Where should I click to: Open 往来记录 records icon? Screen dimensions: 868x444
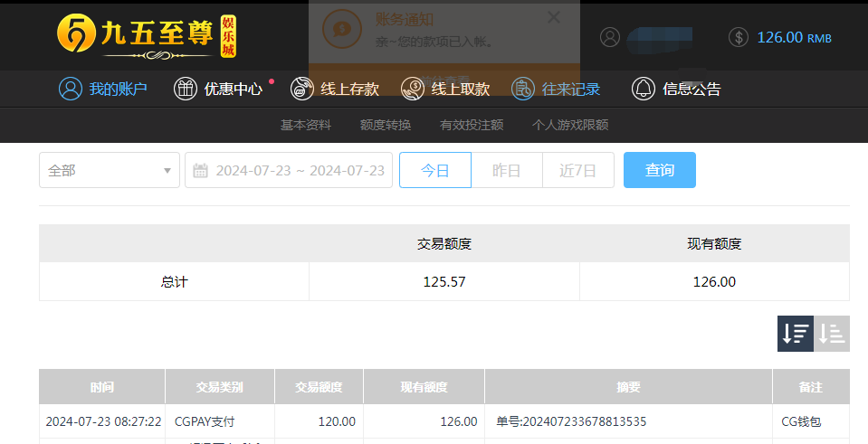(523, 89)
